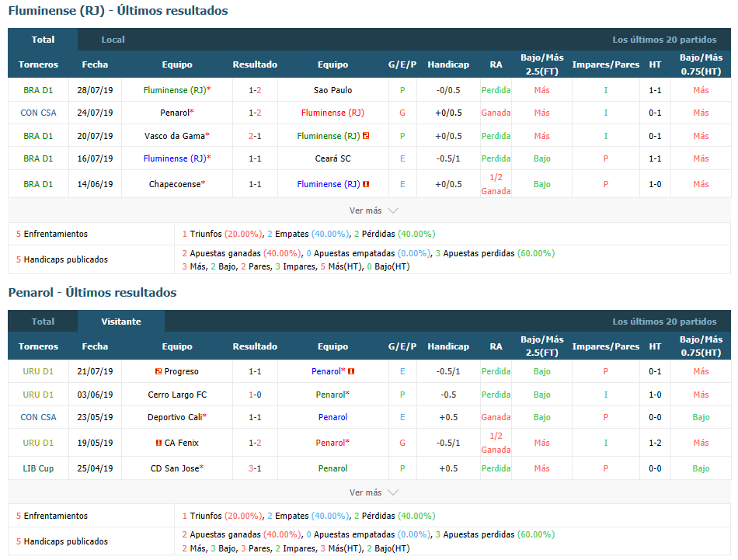Click the Fecha header in Fluminense table

click(95, 64)
